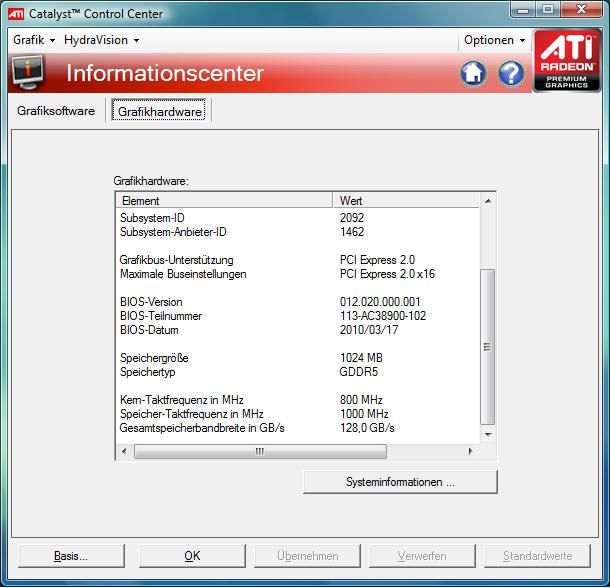The height and width of the screenshot is (588, 610).
Task: Select the Grafikbus-Unterstützung row
Action: point(298,260)
